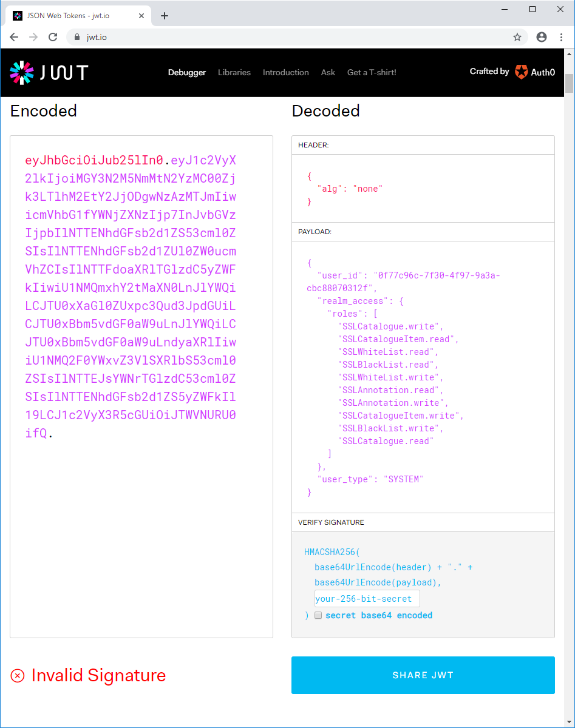Enable secret base64 encoded checkbox

[x=318, y=615]
